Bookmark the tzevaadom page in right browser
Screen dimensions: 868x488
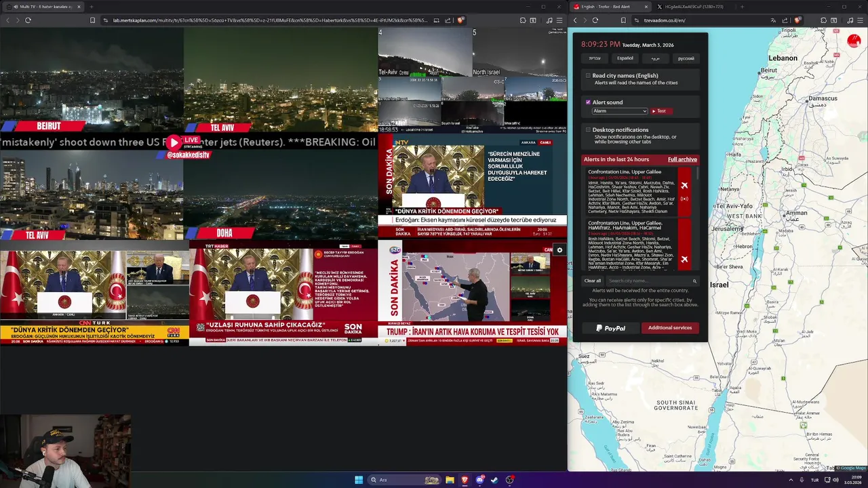[623, 20]
